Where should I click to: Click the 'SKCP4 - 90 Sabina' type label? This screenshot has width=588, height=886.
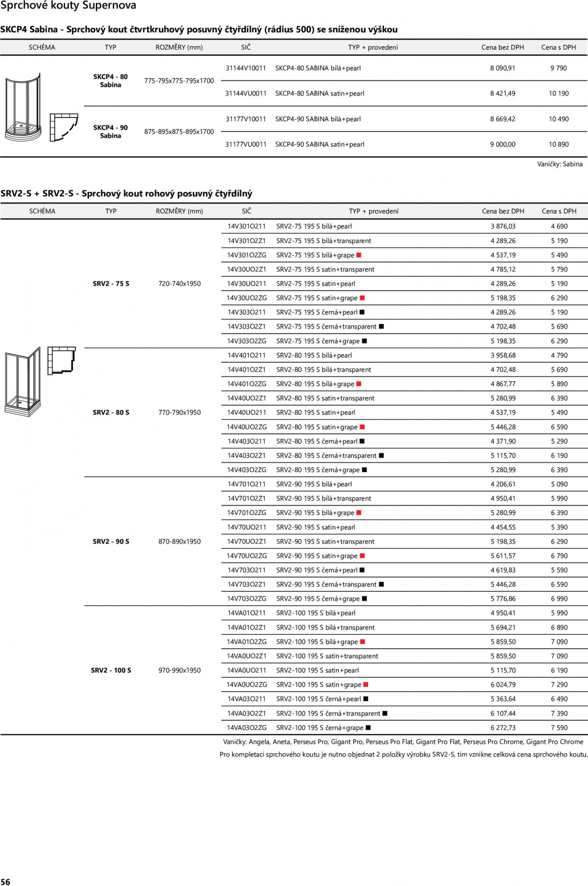click(110, 132)
